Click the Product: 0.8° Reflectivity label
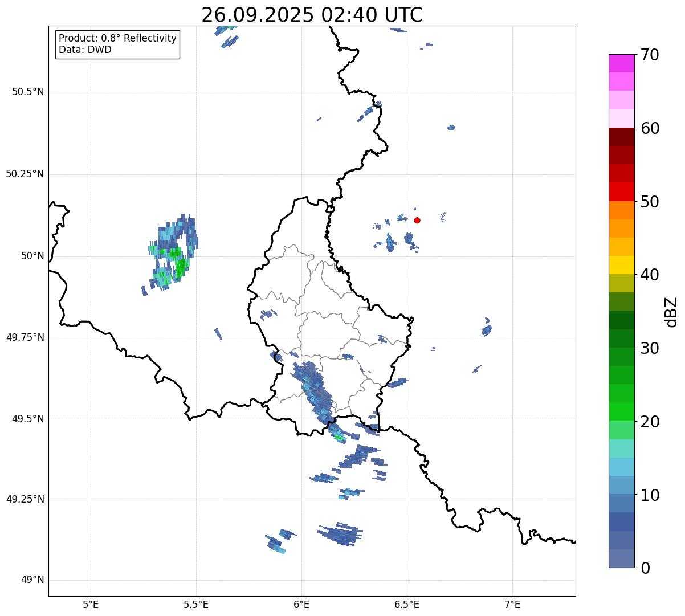 point(118,38)
